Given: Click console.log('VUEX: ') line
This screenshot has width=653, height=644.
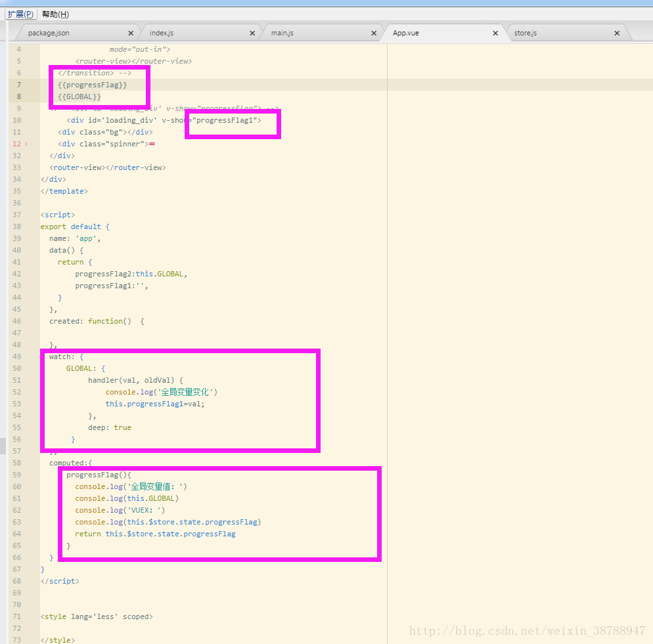Looking at the screenshot, I should (x=120, y=510).
